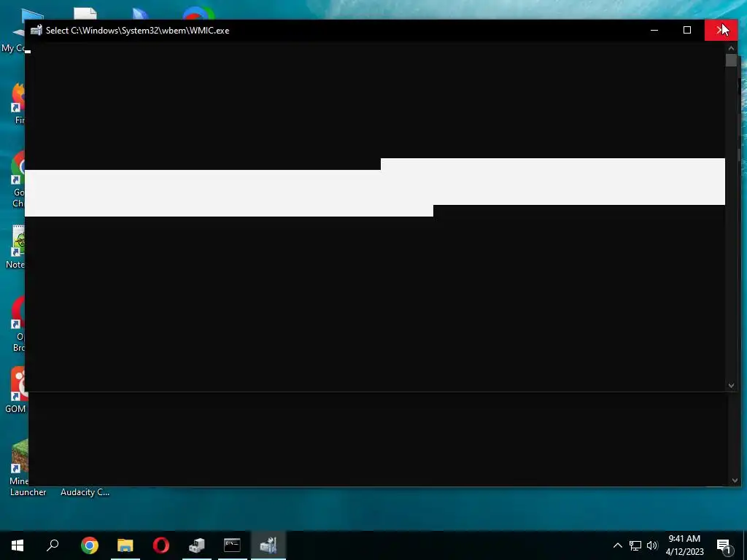Switch to the setup app beside Opera in taskbar

197,545
